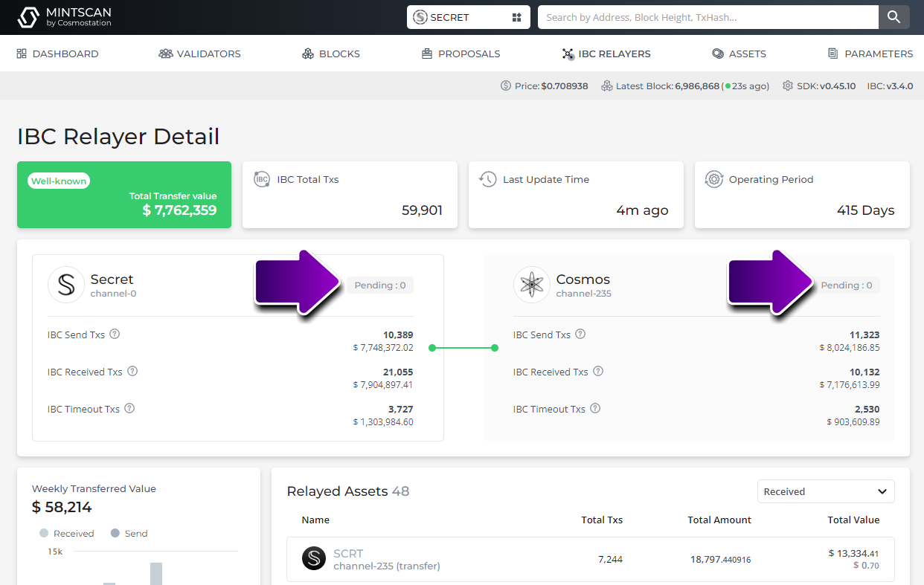
Task: Click the Parameters document icon
Action: pos(833,54)
